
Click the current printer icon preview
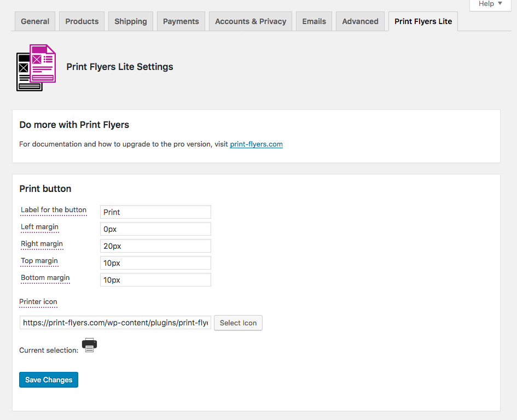tap(89, 345)
